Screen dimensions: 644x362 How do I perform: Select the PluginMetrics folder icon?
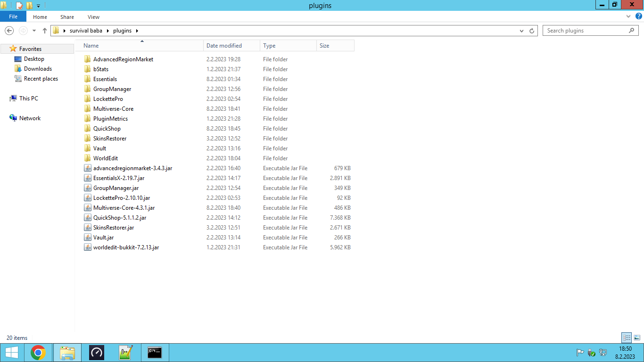(88, 119)
